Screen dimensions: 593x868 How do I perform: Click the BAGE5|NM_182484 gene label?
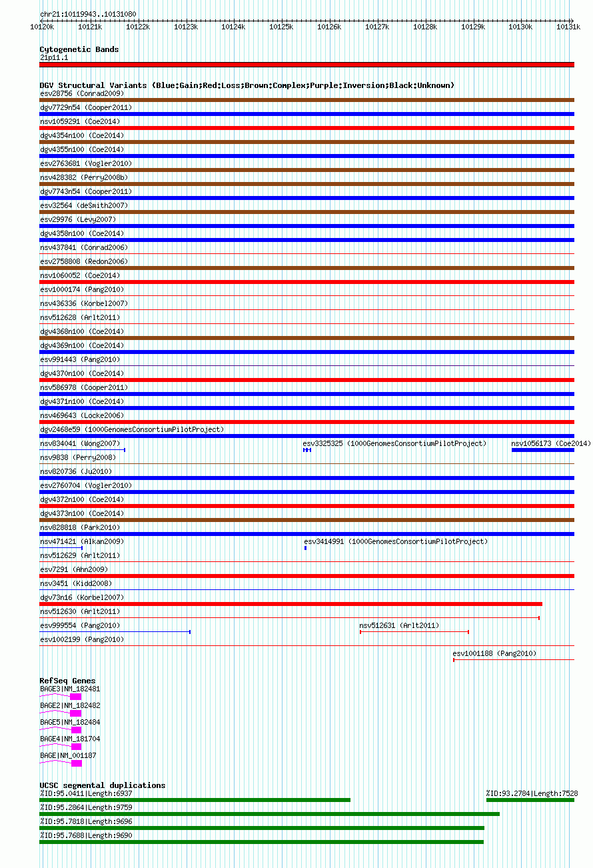[70, 722]
